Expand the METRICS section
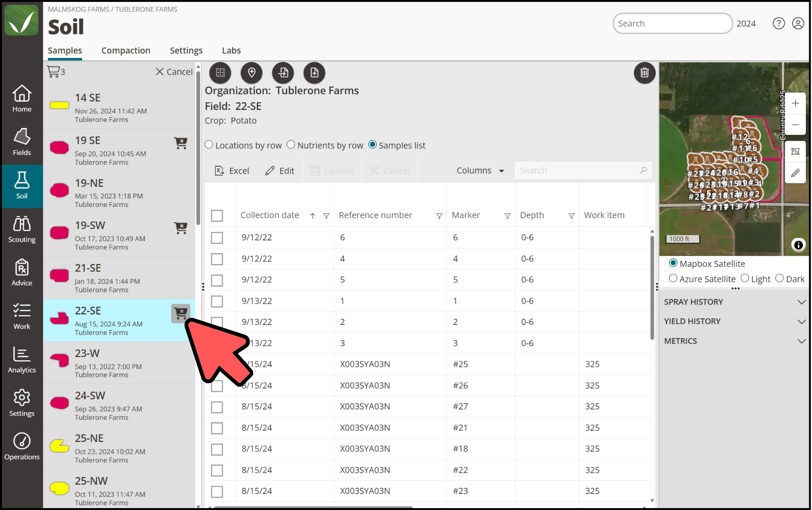This screenshot has height=510, width=812. click(735, 341)
